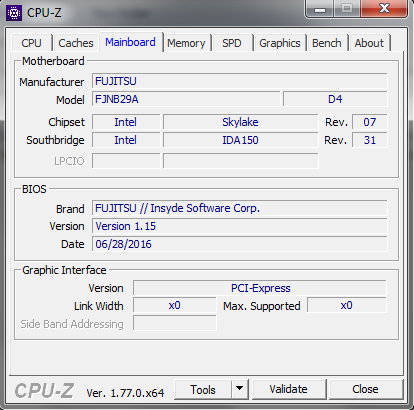The image size is (414, 410).
Task: Open the Tools dropdown arrow
Action: 239,389
